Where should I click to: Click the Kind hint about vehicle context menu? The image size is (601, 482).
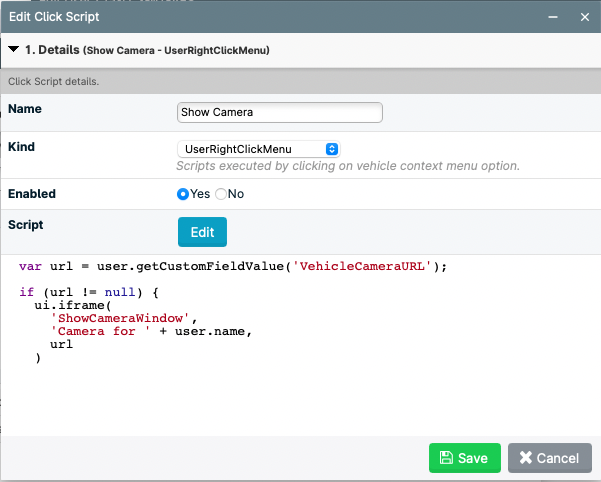pyautogui.click(x=348, y=166)
